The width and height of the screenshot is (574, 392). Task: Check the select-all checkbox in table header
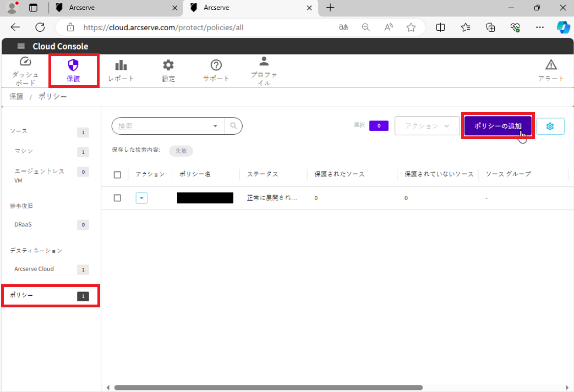[x=117, y=174]
